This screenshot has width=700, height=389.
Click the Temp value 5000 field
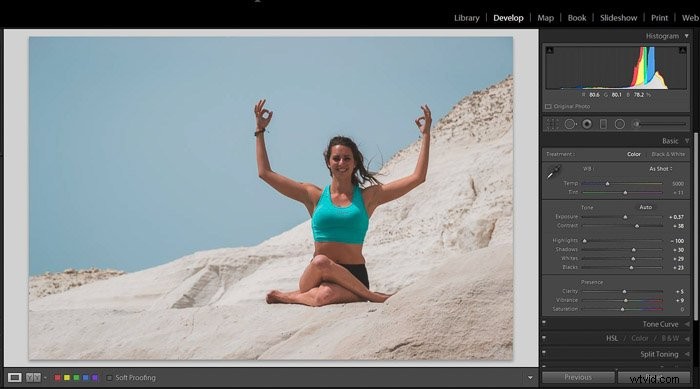coord(678,184)
